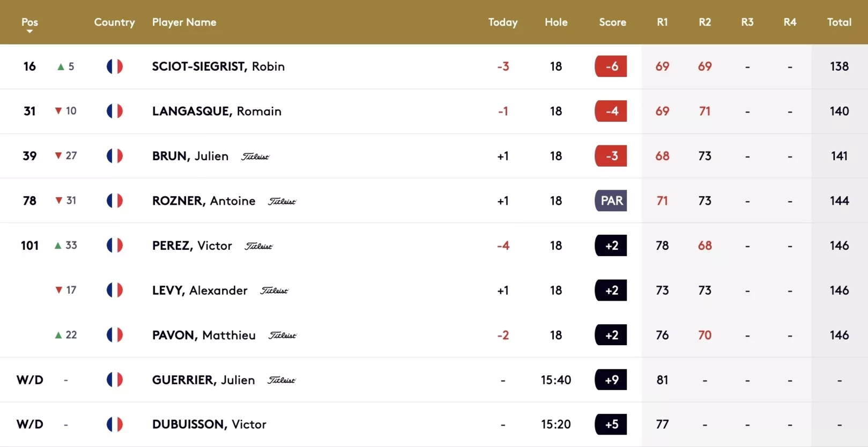Click the French flag beside Sciot-Siegrist

[115, 66]
